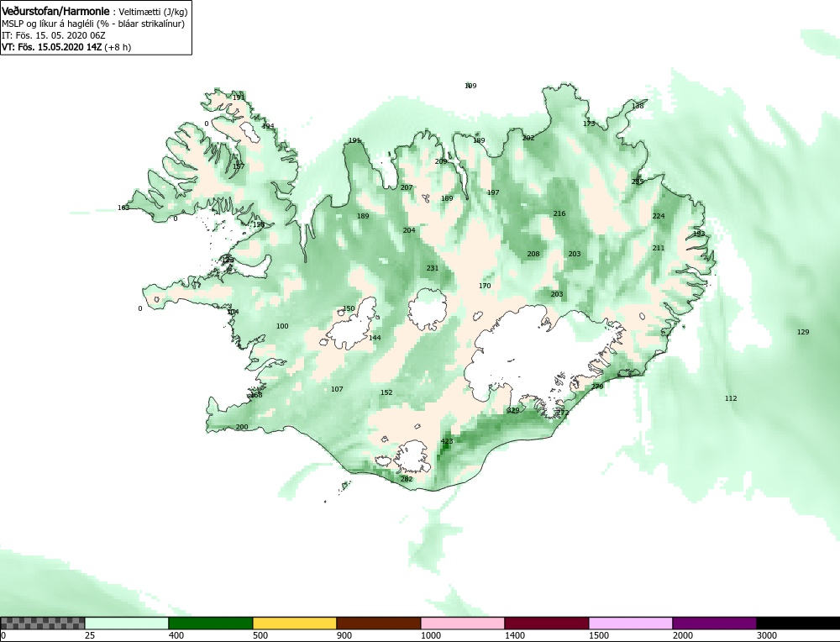
Task: Click the legend label 400
Action: pyautogui.click(x=176, y=635)
